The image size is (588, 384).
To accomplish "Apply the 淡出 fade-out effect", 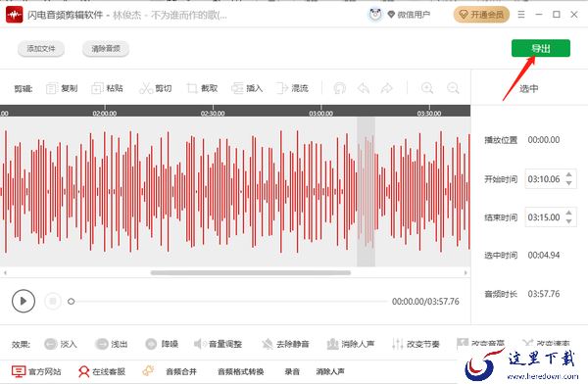I will pyautogui.click(x=112, y=344).
